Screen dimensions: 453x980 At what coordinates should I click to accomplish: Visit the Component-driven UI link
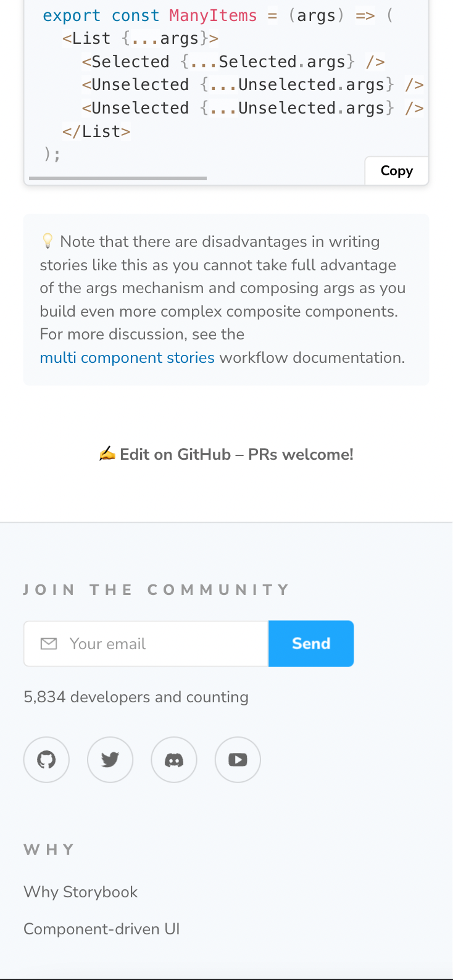pyautogui.click(x=102, y=929)
